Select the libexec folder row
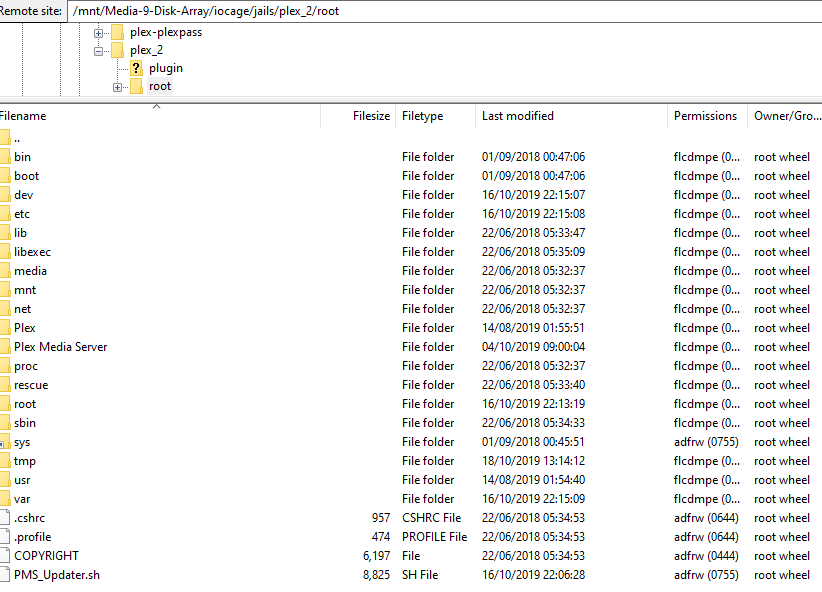Viewport: 822px width, 592px height. 411,252
